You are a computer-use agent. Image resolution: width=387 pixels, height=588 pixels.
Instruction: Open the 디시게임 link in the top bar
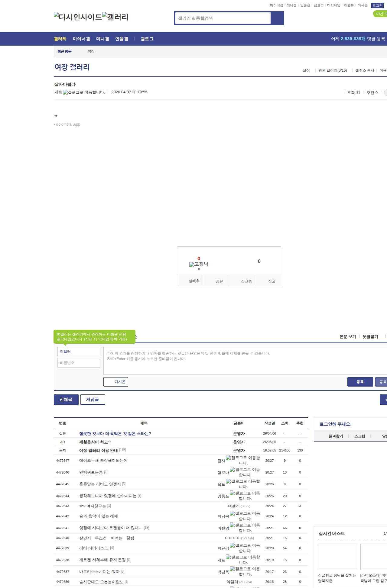334,5
